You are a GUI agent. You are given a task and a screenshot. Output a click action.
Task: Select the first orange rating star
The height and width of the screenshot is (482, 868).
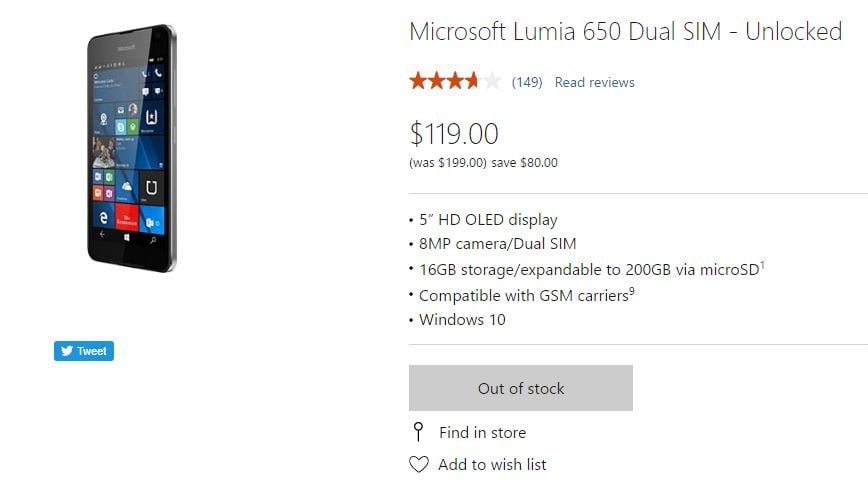(x=418, y=81)
